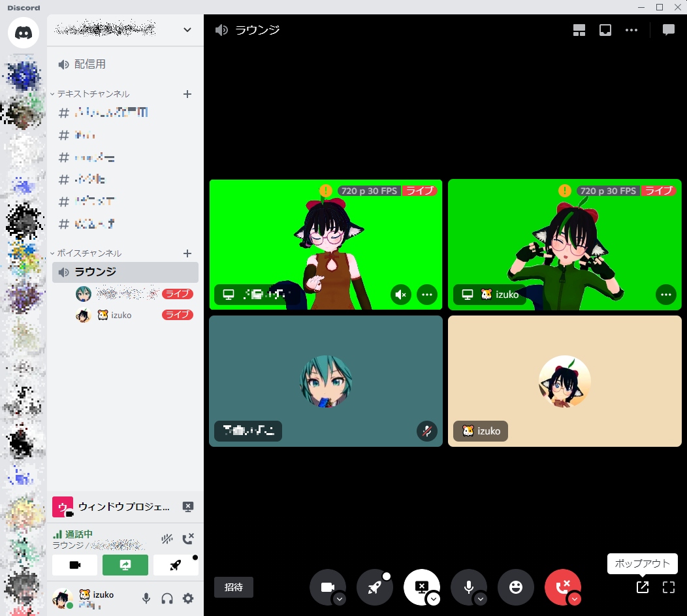
Task: Enter fullscreen mode
Action: point(668,587)
